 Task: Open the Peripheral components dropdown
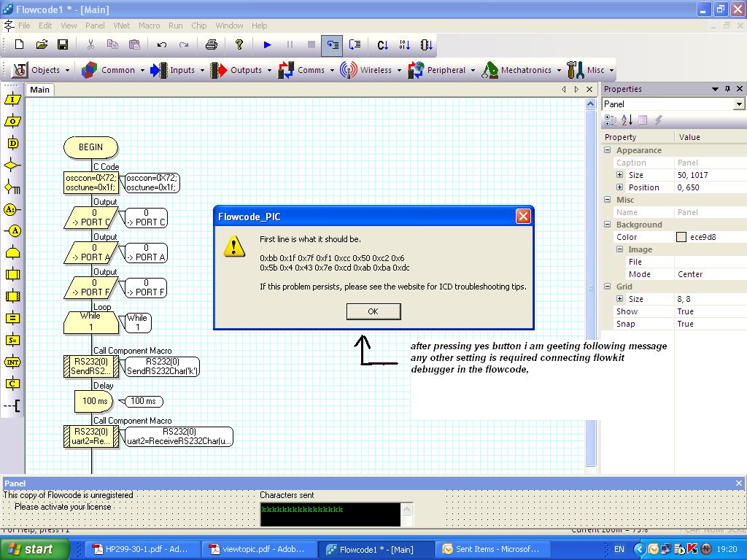(441, 70)
